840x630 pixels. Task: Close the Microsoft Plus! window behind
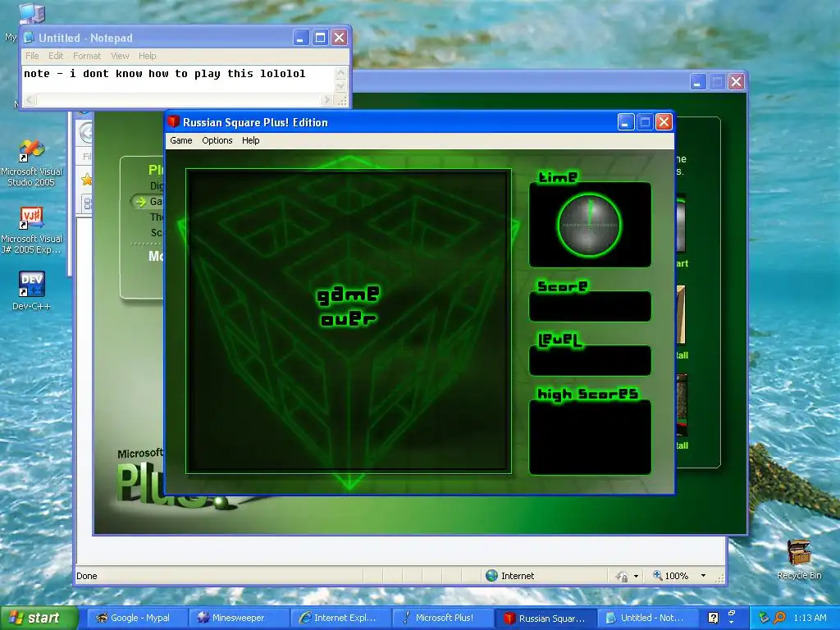[x=737, y=82]
